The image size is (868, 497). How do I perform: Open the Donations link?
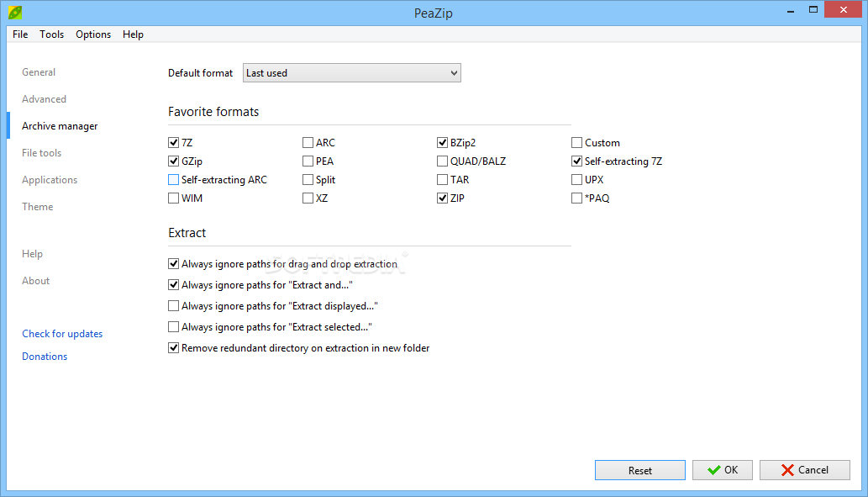[45, 357]
